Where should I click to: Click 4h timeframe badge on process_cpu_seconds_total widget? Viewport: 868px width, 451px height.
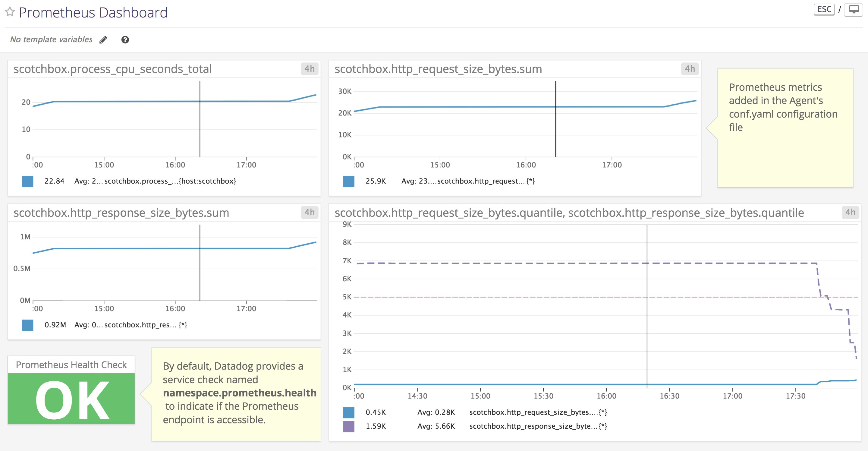309,69
